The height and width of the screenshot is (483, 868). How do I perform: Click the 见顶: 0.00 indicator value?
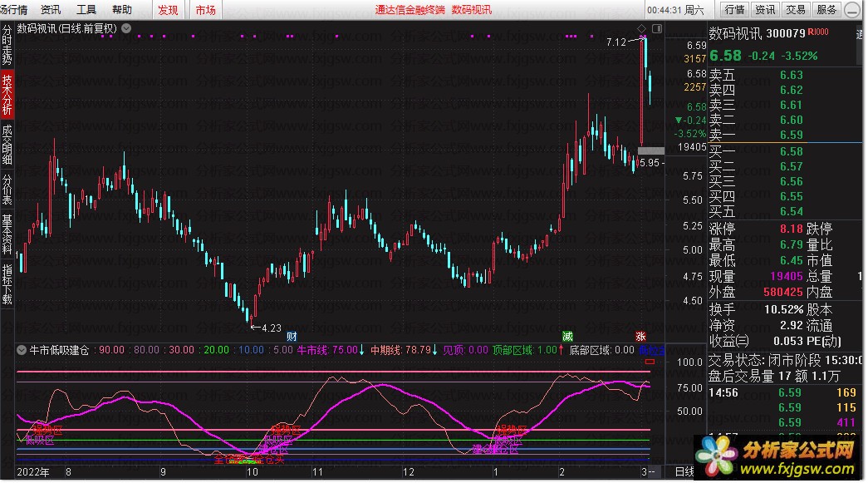[x=465, y=350]
